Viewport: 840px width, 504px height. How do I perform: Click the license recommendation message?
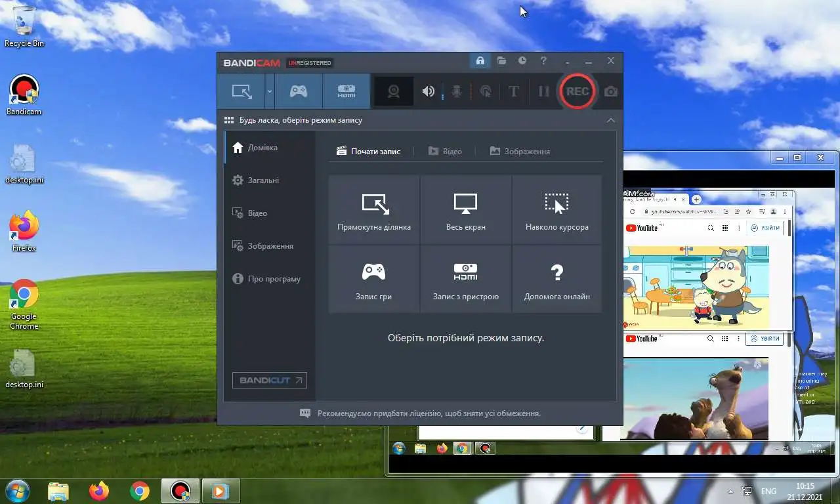coord(429,414)
